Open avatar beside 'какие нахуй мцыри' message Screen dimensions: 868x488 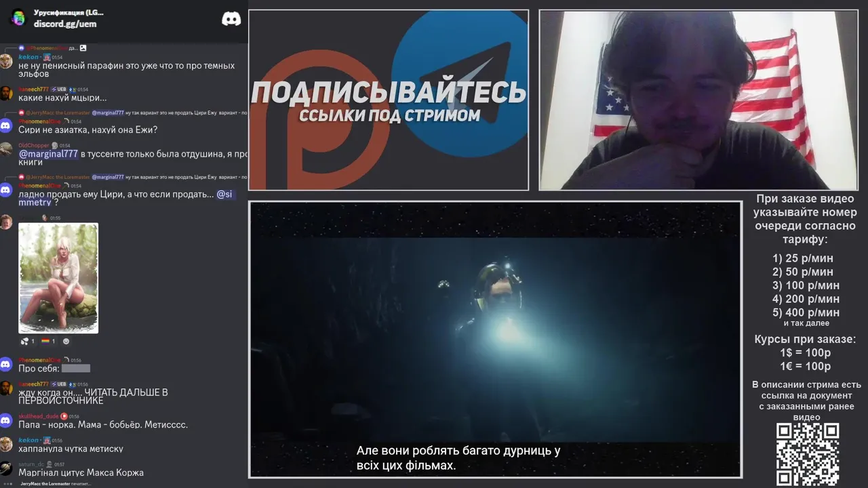pyautogui.click(x=6, y=94)
